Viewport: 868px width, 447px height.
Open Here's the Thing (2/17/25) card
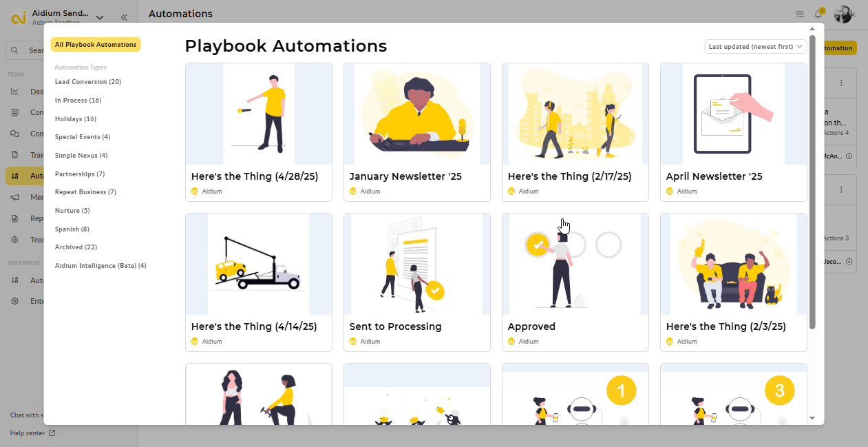coord(575,132)
